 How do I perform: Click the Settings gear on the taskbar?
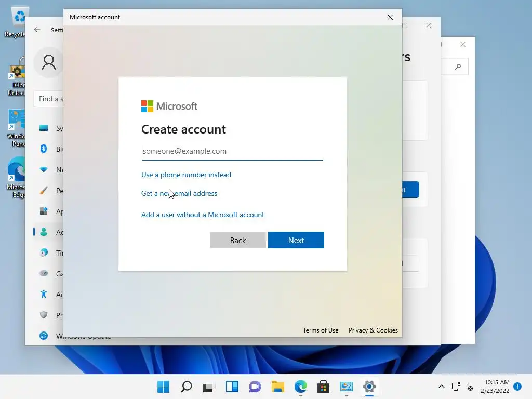coord(369,387)
